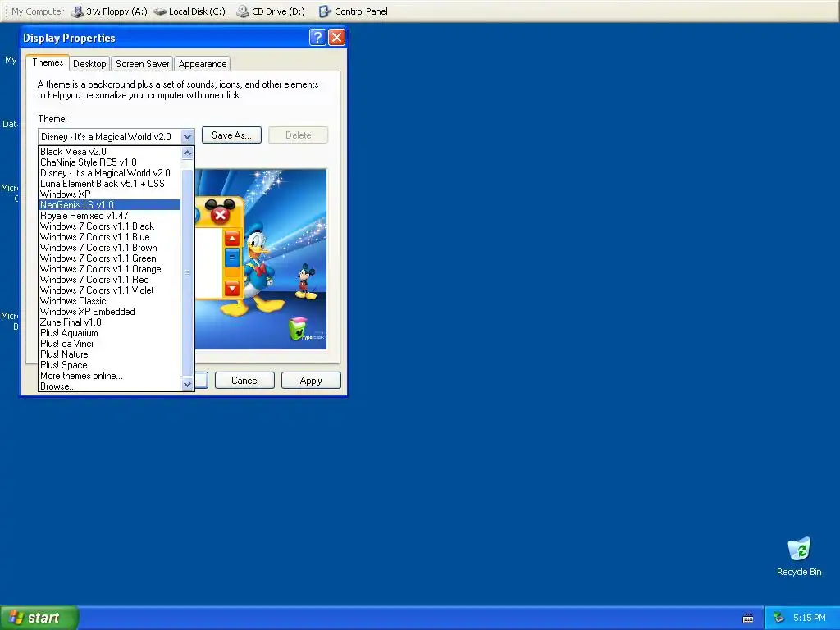Open 3½ Floppy (A:) drive shortcut
Screen dimensions: 840x630
point(109,11)
